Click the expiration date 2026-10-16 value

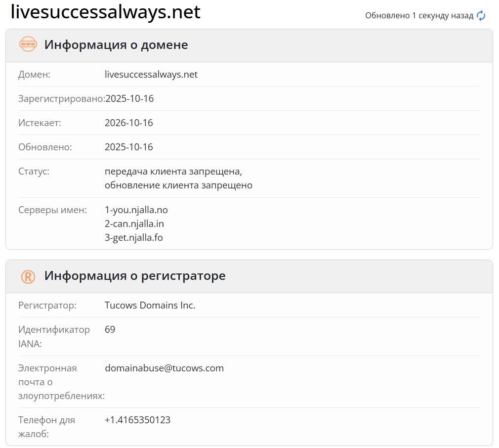click(x=129, y=123)
